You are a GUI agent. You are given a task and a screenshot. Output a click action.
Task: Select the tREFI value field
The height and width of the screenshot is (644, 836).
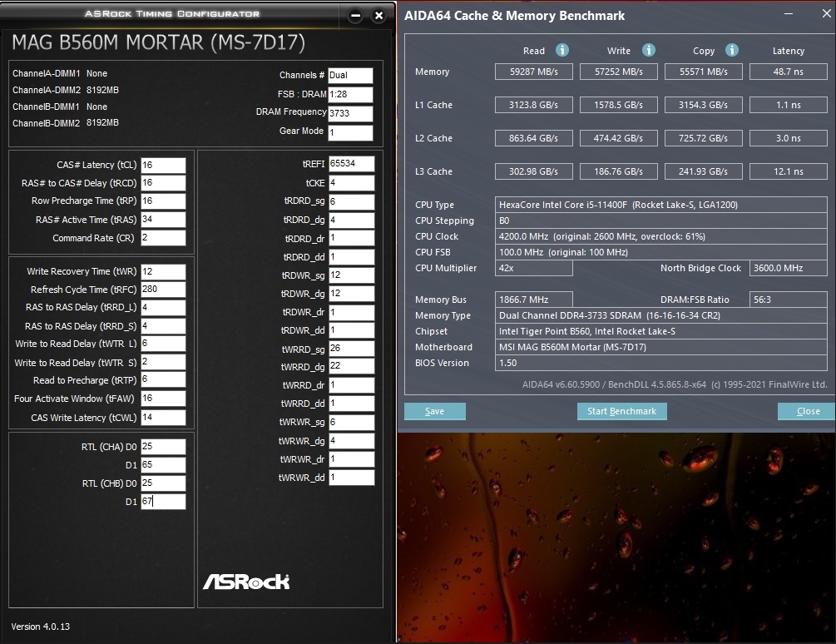(x=351, y=164)
